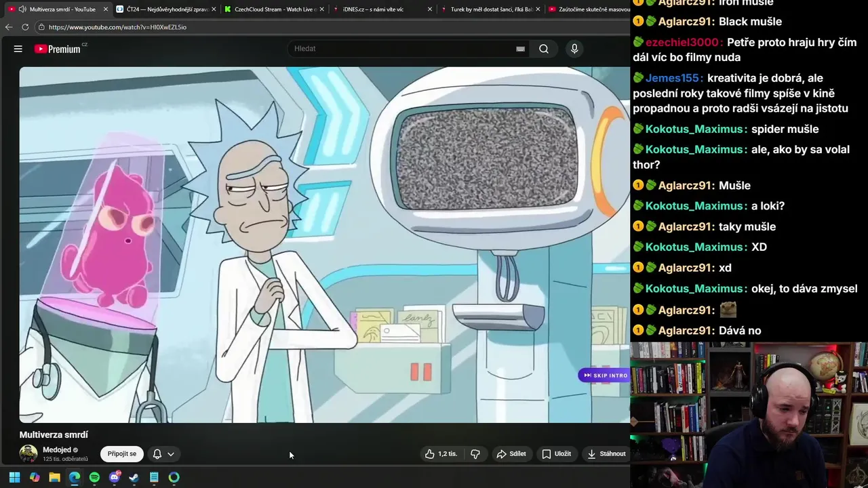Reload the page with the refresh icon
Image resolution: width=868 pixels, height=488 pixels.
[25, 27]
